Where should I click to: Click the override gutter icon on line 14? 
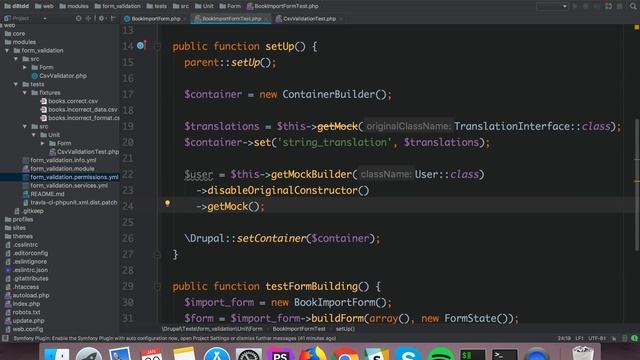tap(141, 45)
